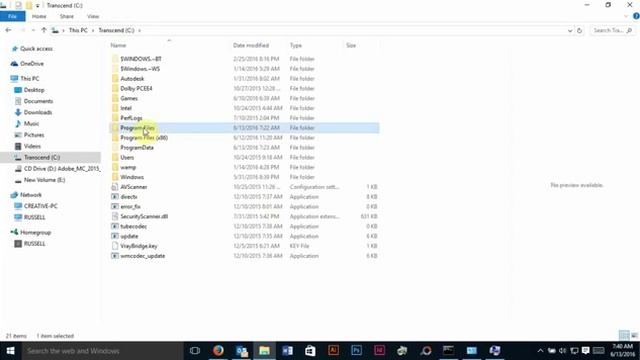Image resolution: width=640 pixels, height=360 pixels.
Task: Switch to details view layout button
Action: tap(624, 336)
